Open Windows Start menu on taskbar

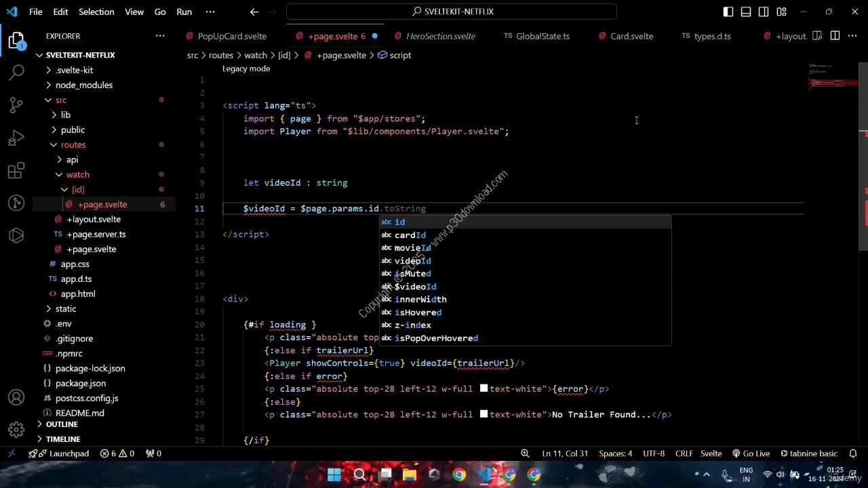click(334, 474)
